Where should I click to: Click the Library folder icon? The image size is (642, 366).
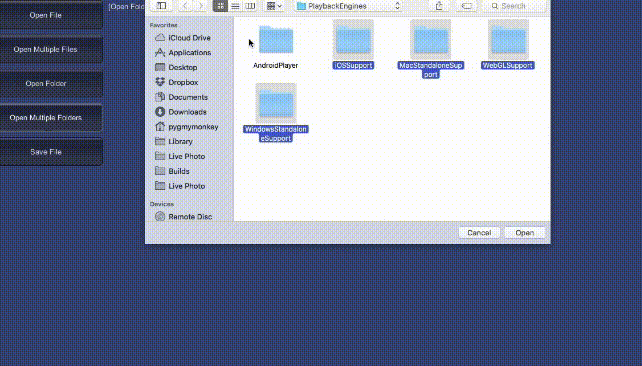[x=160, y=141]
